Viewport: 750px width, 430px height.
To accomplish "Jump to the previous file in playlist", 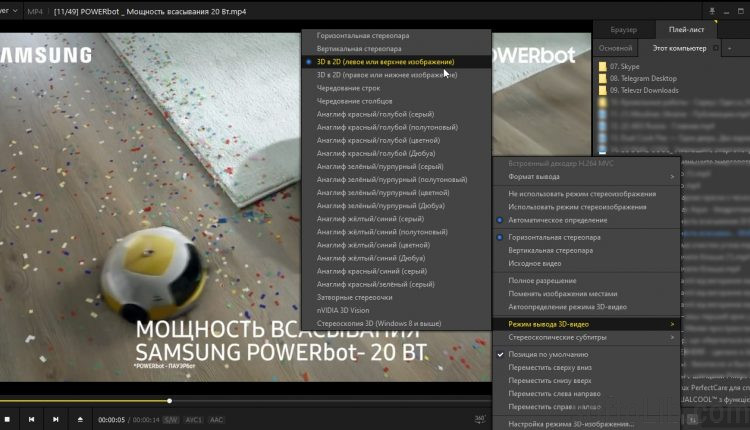I will coord(32,419).
